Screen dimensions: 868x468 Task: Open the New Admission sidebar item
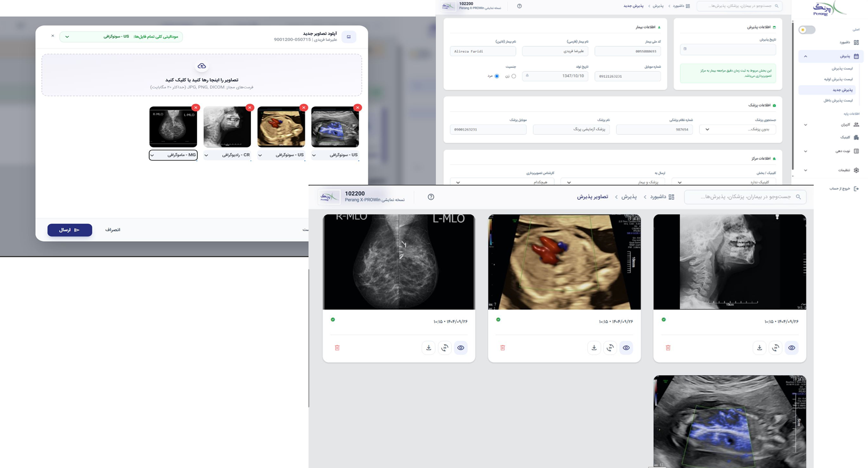click(x=827, y=90)
